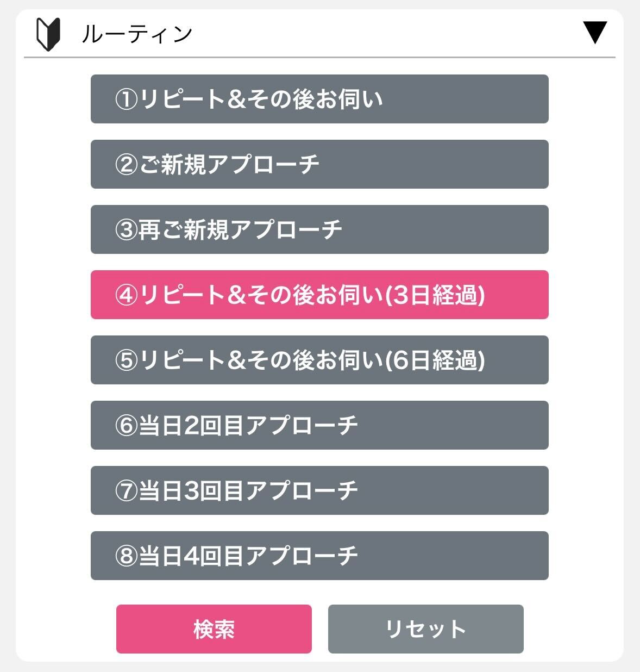Screen dimensions: 640x672
Task: Select ⑦当日3回目アプローチ option
Action: point(319,490)
